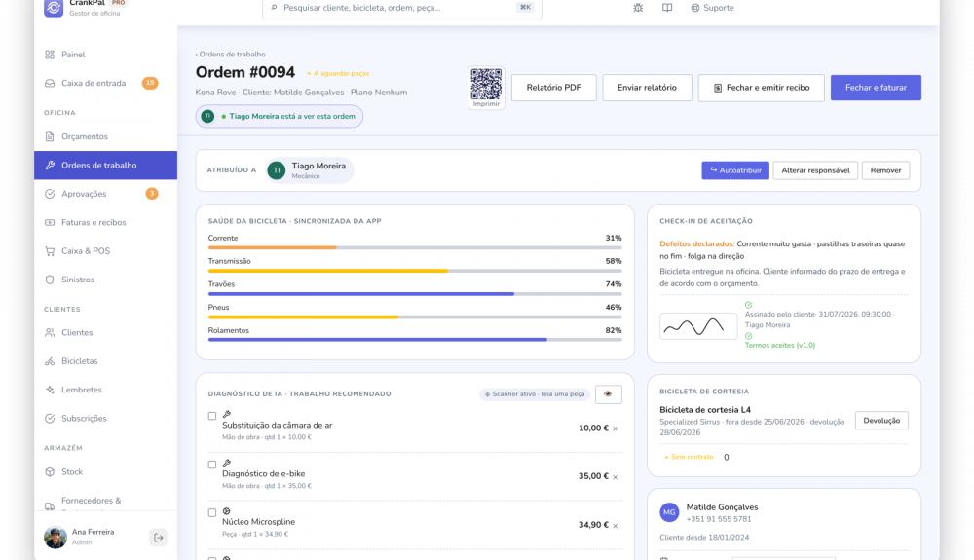The image size is (974, 560).
Task: Click the Fechar e faturar button
Action: click(876, 88)
